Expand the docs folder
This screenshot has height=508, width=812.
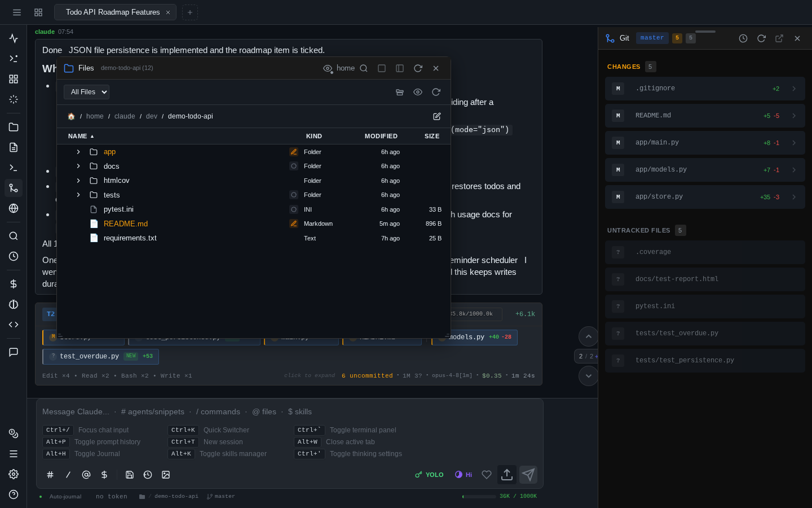[x=78, y=166]
